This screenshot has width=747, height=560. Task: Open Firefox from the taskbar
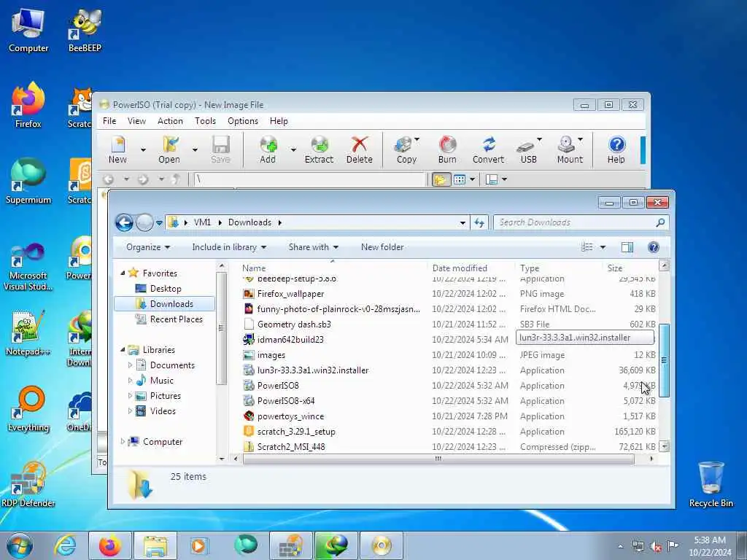(110, 545)
